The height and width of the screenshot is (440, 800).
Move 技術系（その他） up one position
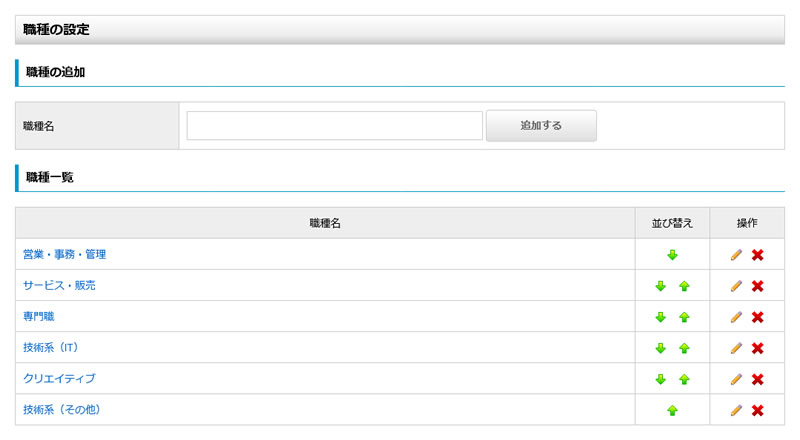tap(672, 410)
